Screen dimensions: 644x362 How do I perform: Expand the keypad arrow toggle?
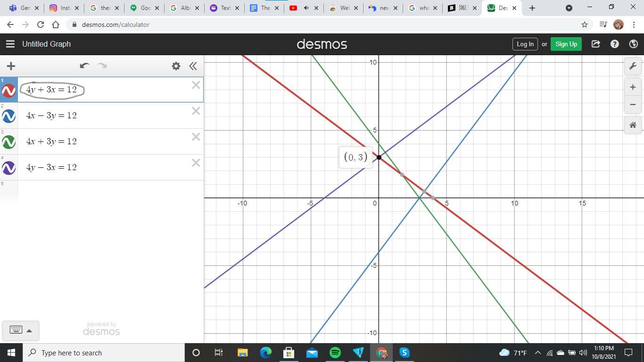tap(29, 330)
